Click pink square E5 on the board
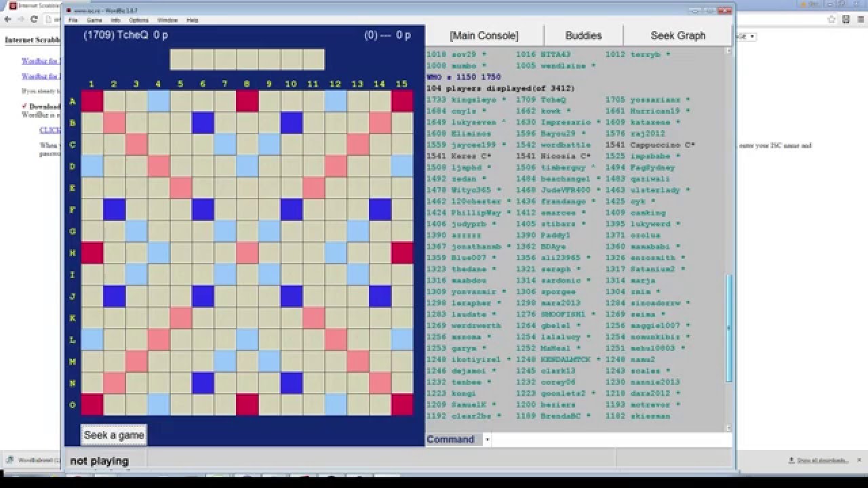The width and height of the screenshot is (868, 488). pyautogui.click(x=180, y=188)
